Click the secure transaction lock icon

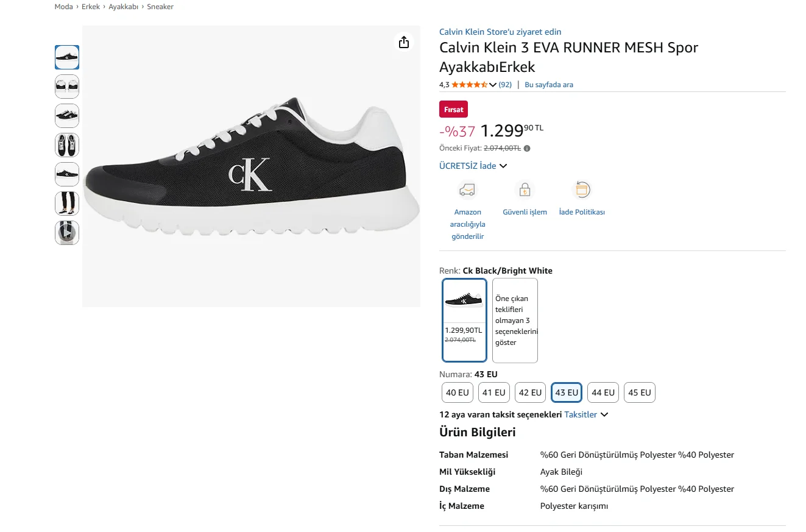(x=524, y=190)
